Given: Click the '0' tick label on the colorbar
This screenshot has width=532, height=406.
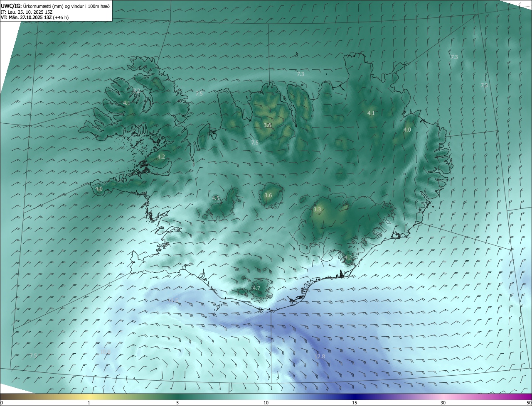Looking at the screenshot, I should 2,403.
